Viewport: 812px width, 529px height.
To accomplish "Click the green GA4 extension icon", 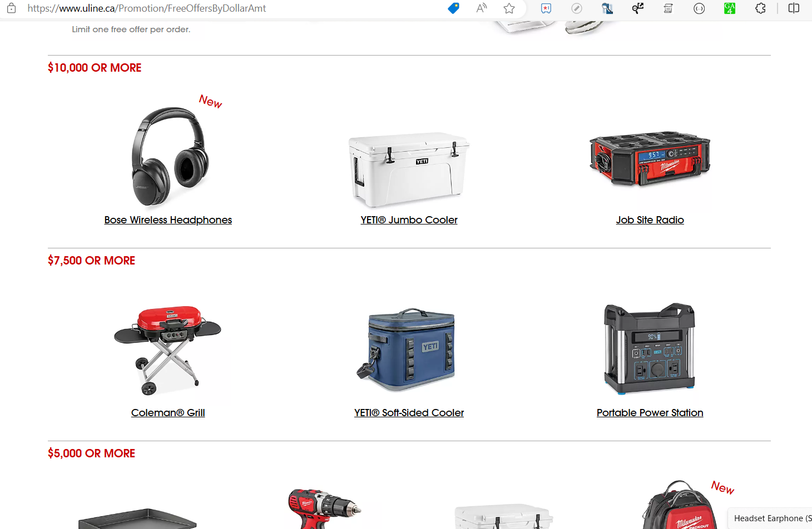I will (x=730, y=8).
